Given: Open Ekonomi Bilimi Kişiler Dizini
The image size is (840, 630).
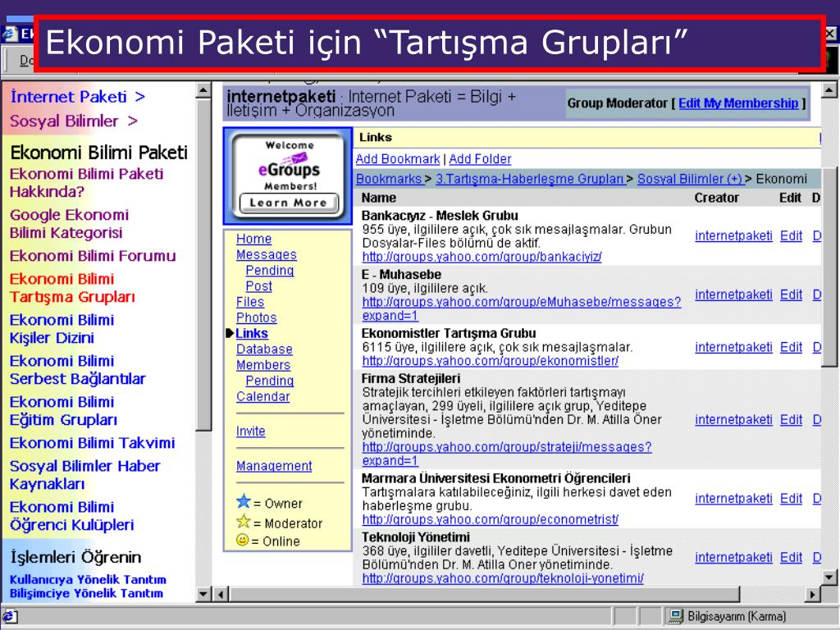Looking at the screenshot, I should coord(62,329).
